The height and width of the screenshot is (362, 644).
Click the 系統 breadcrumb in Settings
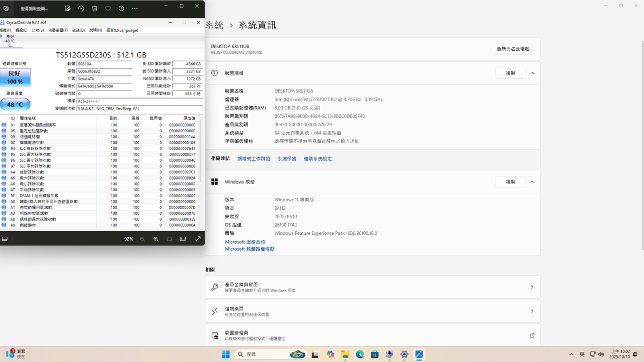point(214,25)
